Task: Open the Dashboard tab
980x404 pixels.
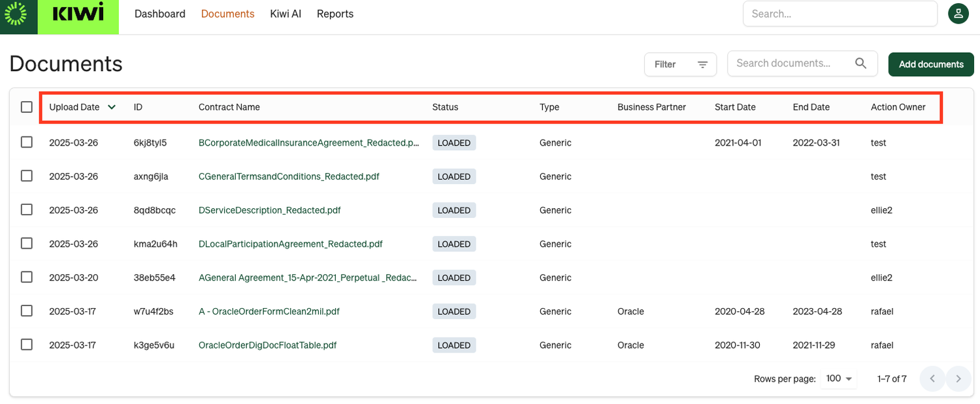Action: (160, 14)
